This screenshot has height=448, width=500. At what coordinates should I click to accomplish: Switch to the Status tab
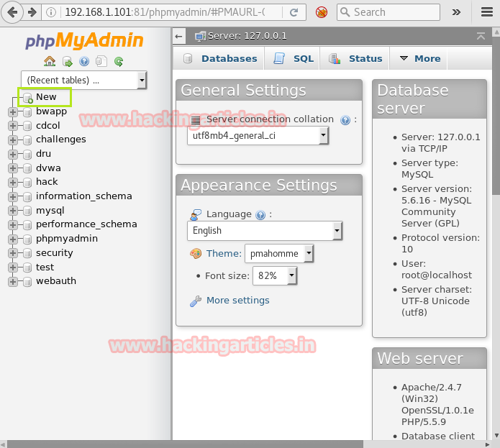point(355,59)
